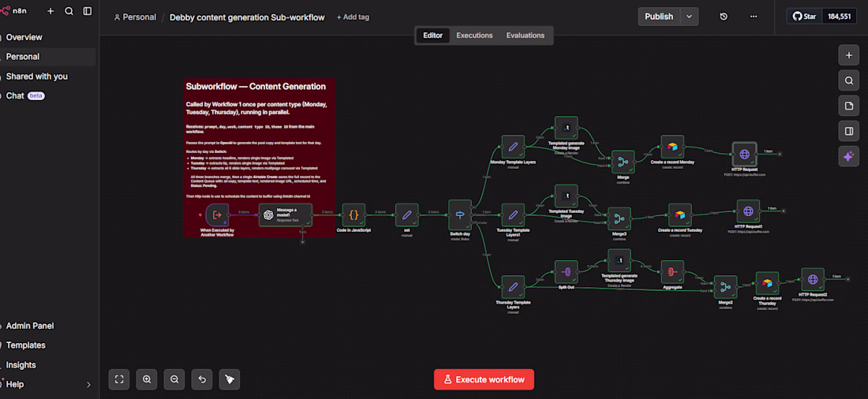Select Templated generate Thursday image node
Screen dimensions: 868x399
(x=619, y=261)
